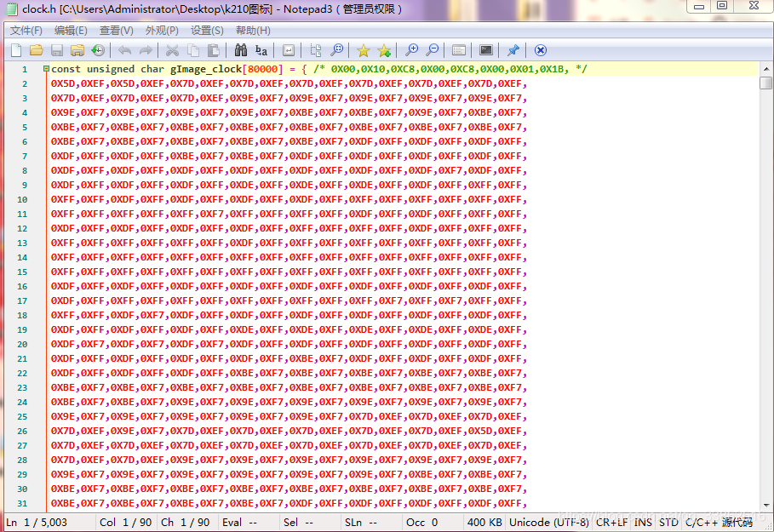Click the array size 80000
Viewport: 774px width, 532px height.
point(262,69)
